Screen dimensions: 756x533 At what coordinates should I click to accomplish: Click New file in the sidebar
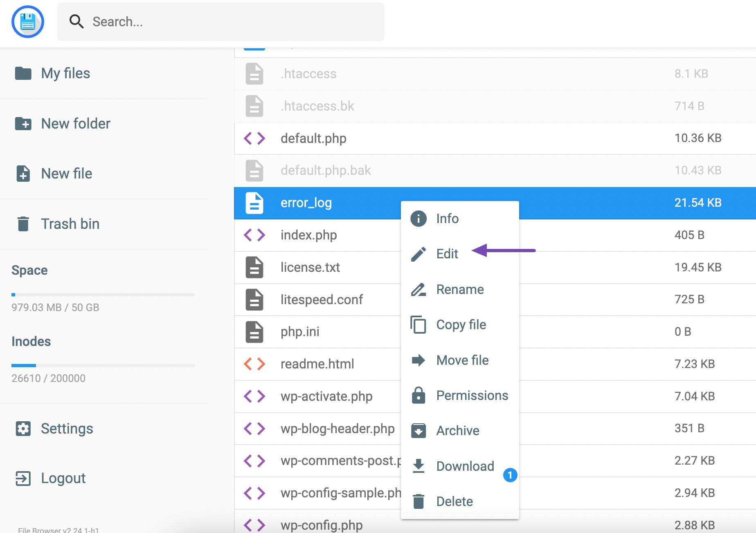point(67,174)
